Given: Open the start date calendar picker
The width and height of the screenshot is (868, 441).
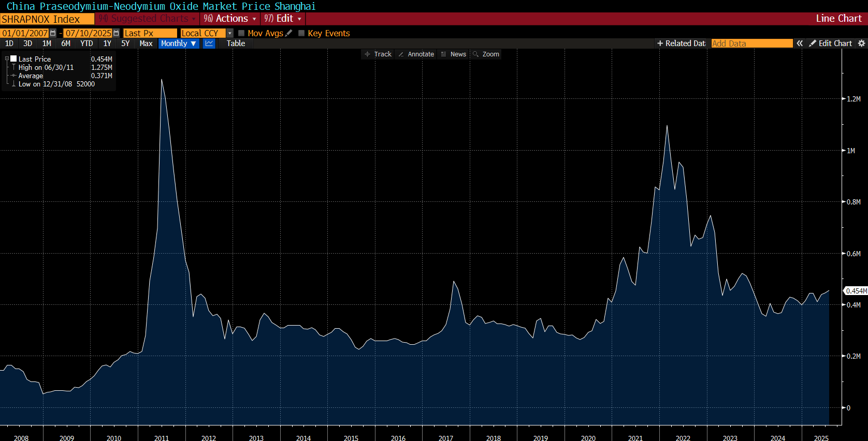Looking at the screenshot, I should pyautogui.click(x=53, y=33).
